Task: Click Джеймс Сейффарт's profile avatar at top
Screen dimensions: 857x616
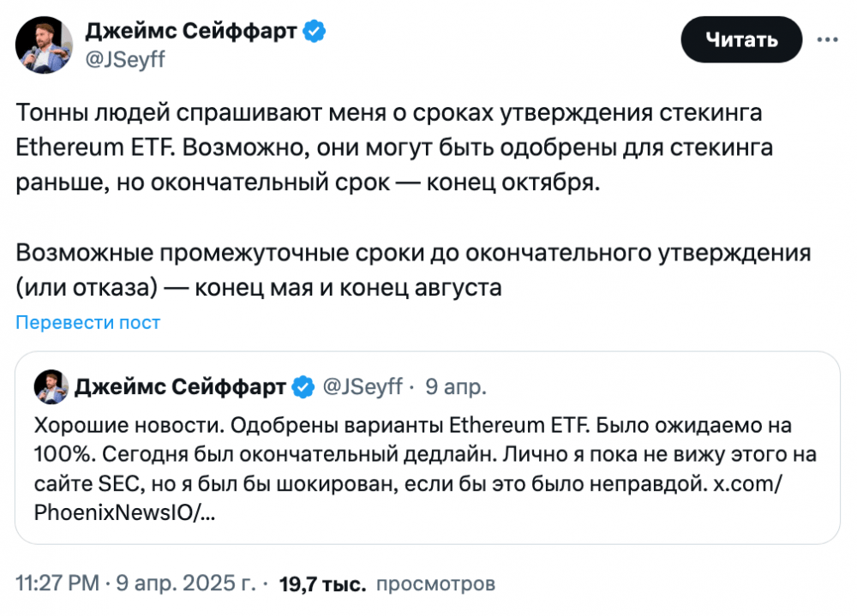Action: (x=44, y=45)
